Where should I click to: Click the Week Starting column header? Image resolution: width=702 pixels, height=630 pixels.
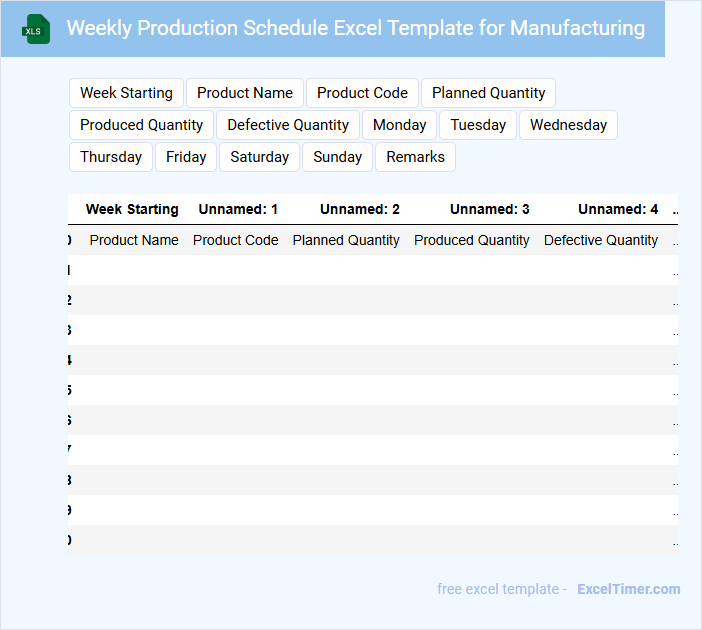[x=132, y=209]
